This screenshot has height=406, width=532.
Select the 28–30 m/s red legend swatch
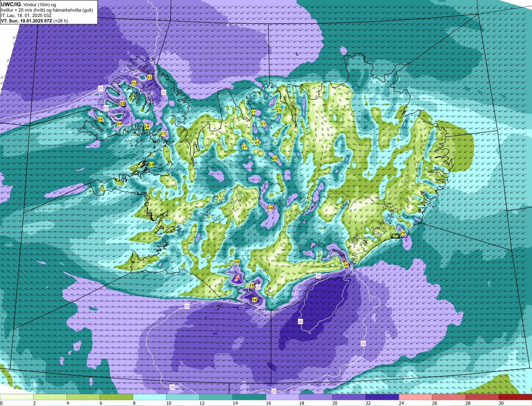pos(482,397)
